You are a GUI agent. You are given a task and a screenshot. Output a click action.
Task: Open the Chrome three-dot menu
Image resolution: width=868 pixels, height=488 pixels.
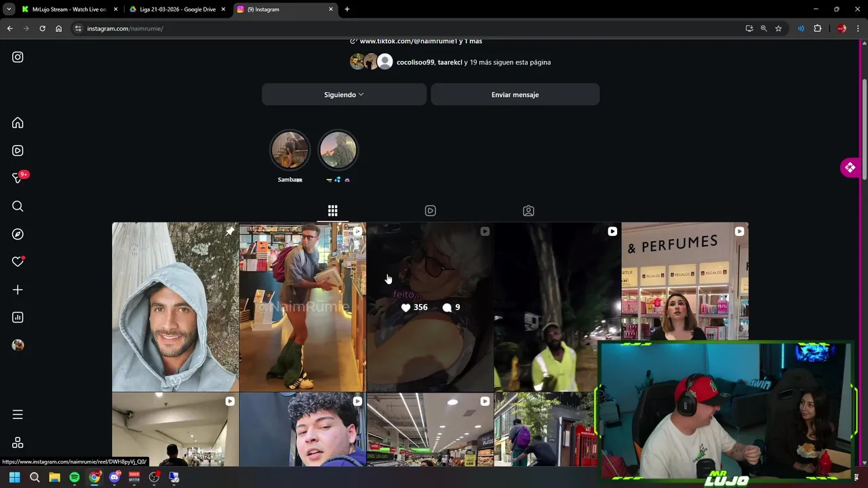coord(858,28)
